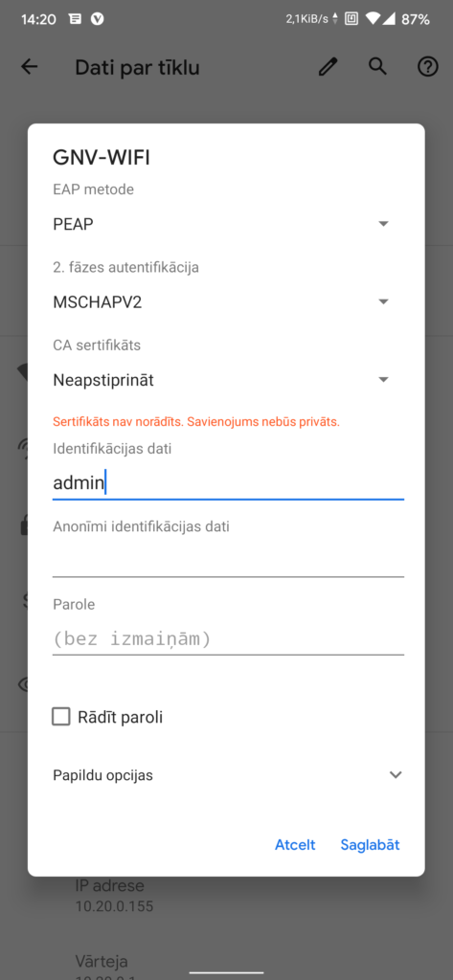The image size is (453, 980).
Task: Focus the Identifikācijas dati field with admin
Action: 228,483
